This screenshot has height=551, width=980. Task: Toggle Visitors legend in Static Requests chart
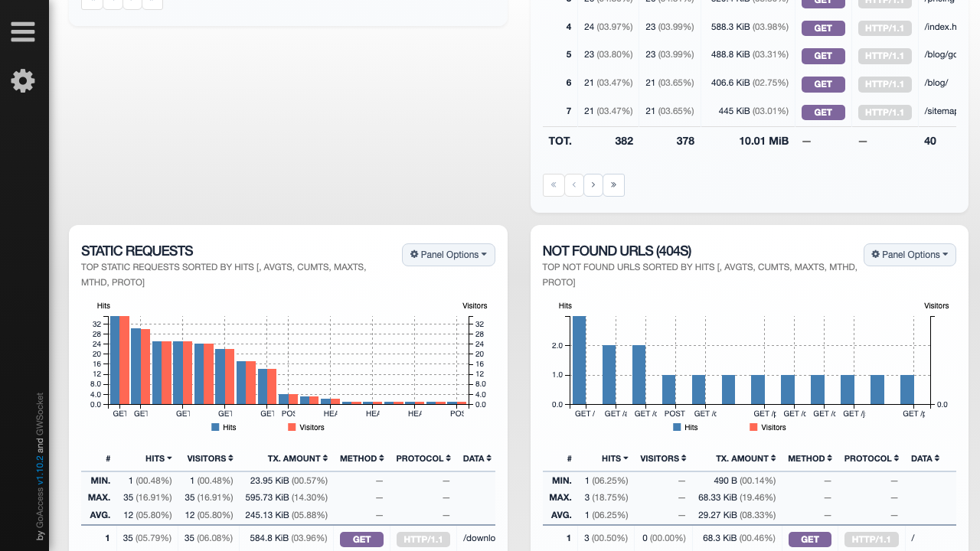pos(306,427)
